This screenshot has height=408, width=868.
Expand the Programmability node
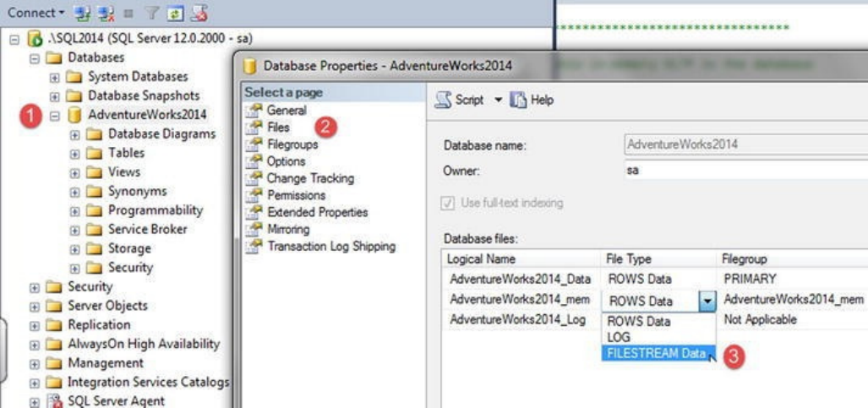pos(75,211)
